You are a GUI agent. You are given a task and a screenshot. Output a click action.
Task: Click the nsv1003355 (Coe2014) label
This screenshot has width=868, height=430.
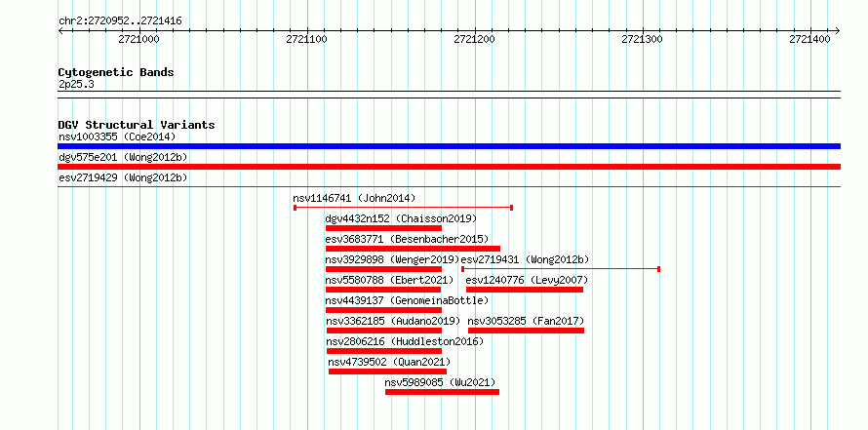[117, 137]
